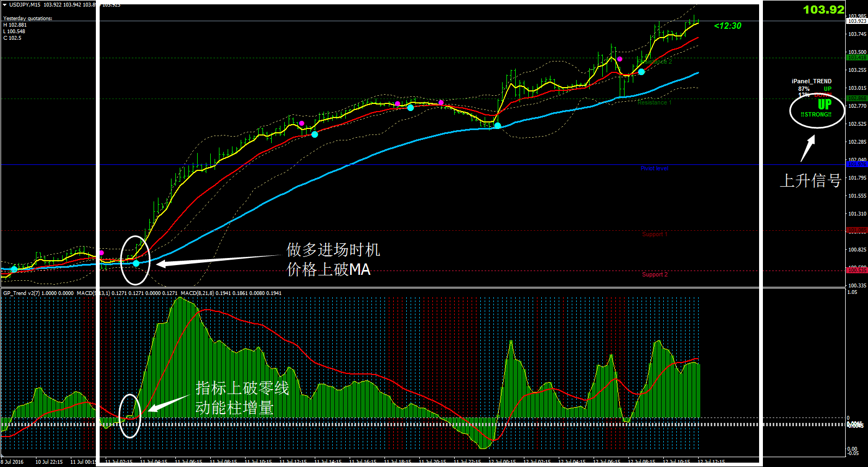868x467 pixels.
Task: Select the white 103.923 current price tag
Action: [x=857, y=21]
